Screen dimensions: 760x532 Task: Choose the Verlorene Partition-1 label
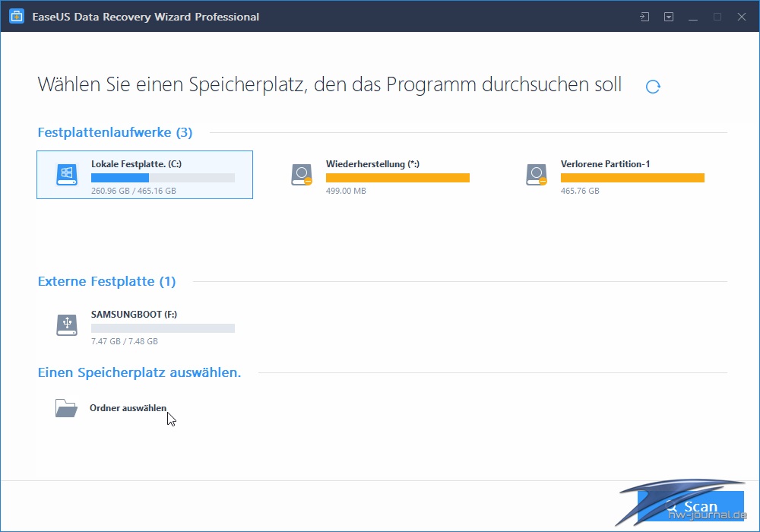(605, 163)
